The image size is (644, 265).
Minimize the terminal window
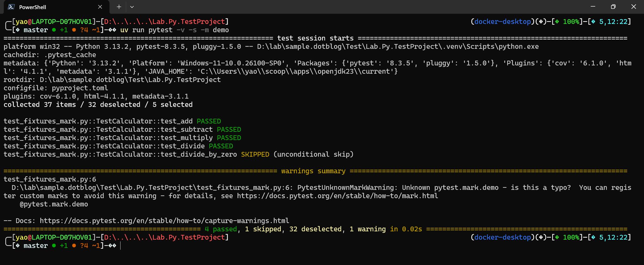(x=593, y=7)
